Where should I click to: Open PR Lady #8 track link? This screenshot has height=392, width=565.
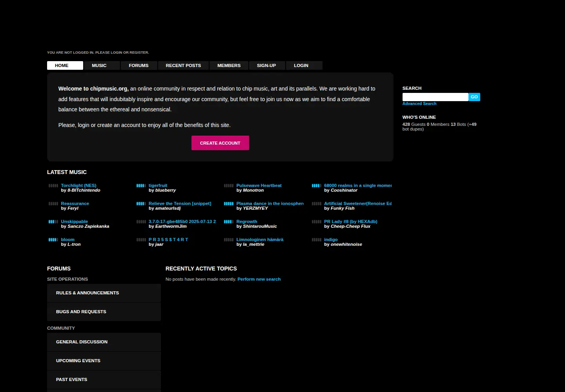pos(351,222)
